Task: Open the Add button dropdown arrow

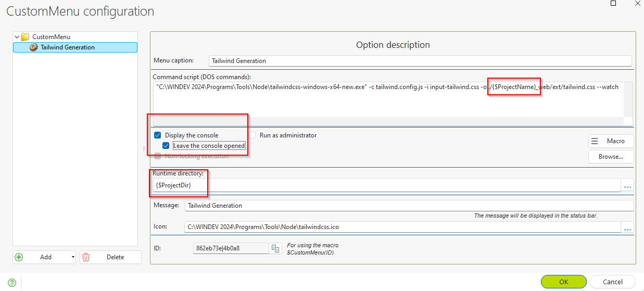Action: 73,257
